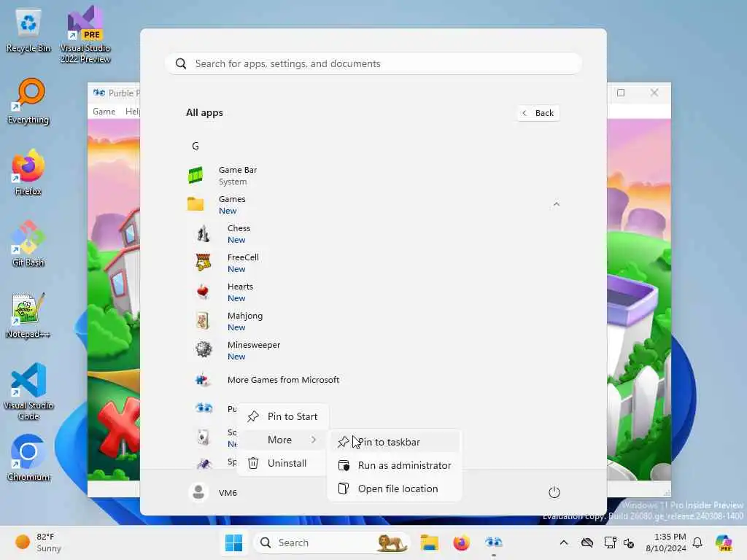This screenshot has width=747, height=560.
Task: Jump to letter G index
Action: coord(196,146)
